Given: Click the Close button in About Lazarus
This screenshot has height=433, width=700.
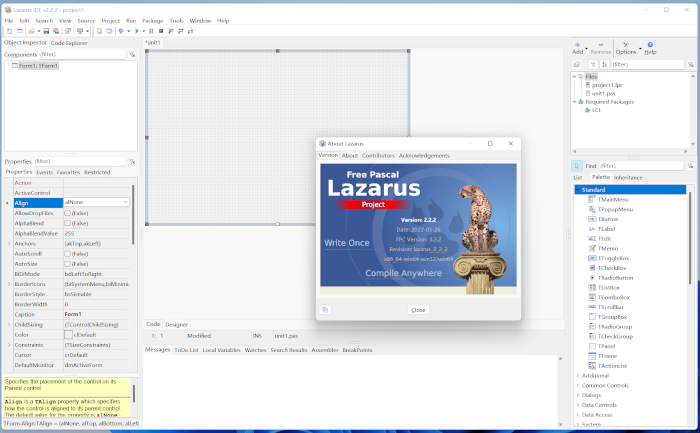Looking at the screenshot, I should [418, 310].
